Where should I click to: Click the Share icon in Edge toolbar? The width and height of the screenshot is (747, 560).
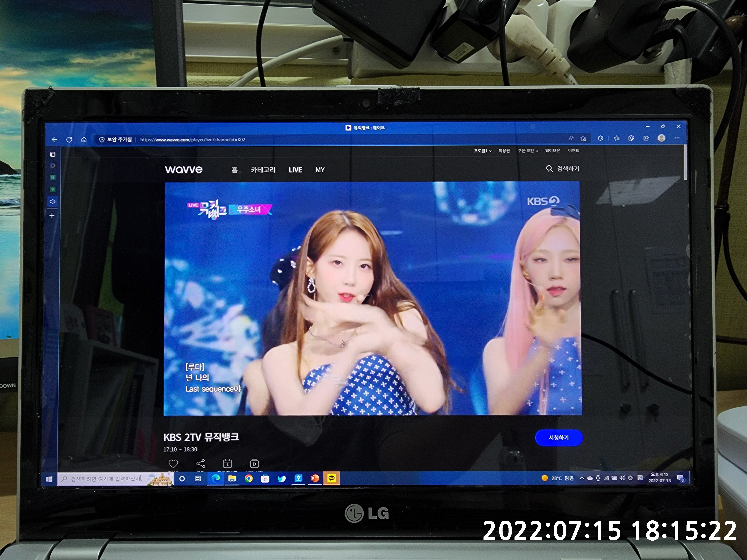pyautogui.click(x=646, y=138)
